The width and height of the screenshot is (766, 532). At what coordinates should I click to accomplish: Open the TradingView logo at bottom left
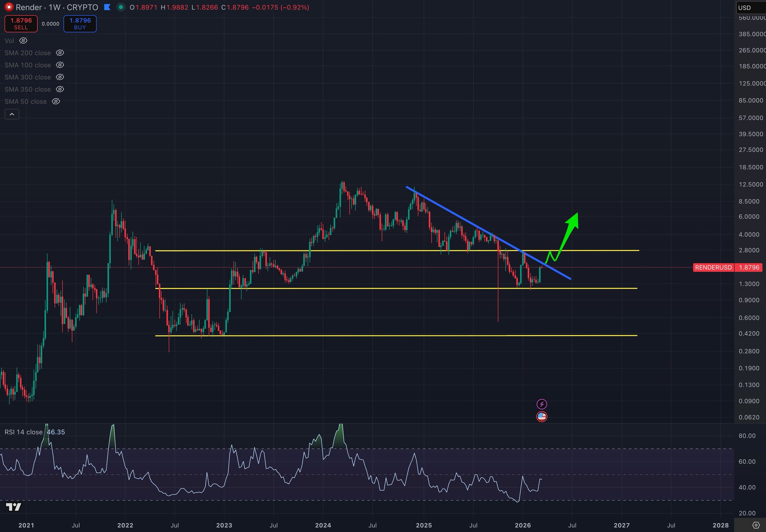click(13, 507)
